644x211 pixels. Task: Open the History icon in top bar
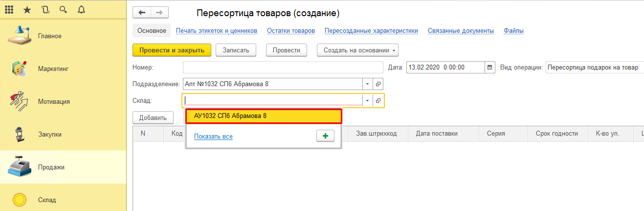coord(45,9)
